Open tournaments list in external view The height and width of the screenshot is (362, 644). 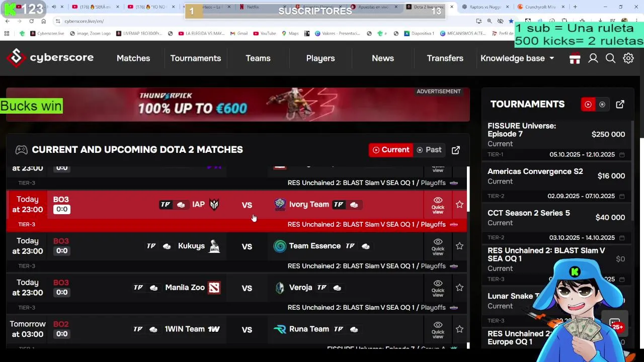(620, 104)
